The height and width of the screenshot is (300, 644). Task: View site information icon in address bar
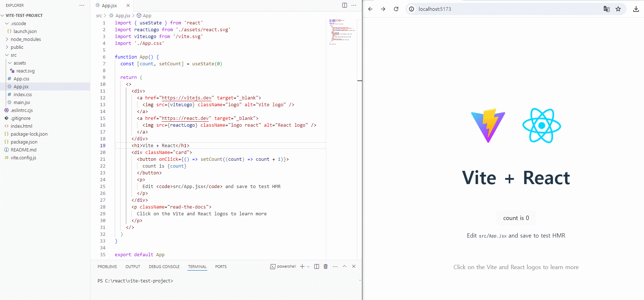click(x=412, y=9)
